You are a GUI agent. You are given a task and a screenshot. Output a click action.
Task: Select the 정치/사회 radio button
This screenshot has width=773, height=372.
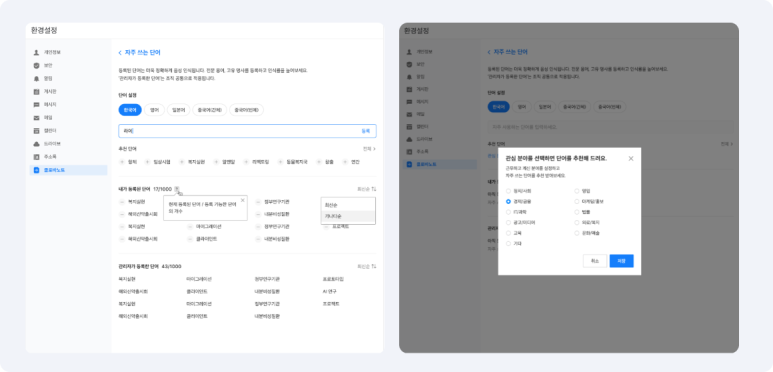[508, 191]
